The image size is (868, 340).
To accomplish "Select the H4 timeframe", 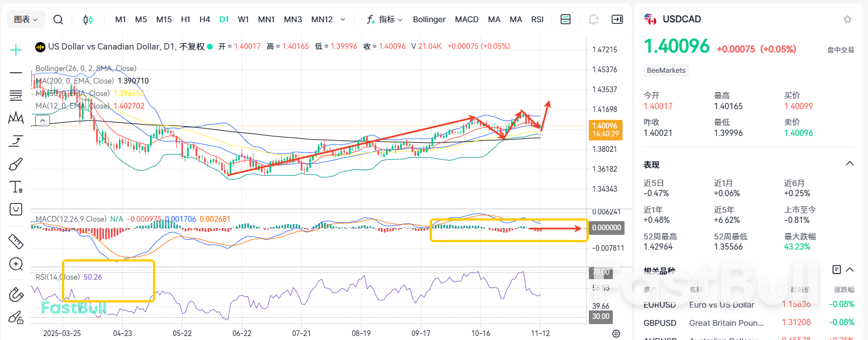I will pyautogui.click(x=205, y=19).
